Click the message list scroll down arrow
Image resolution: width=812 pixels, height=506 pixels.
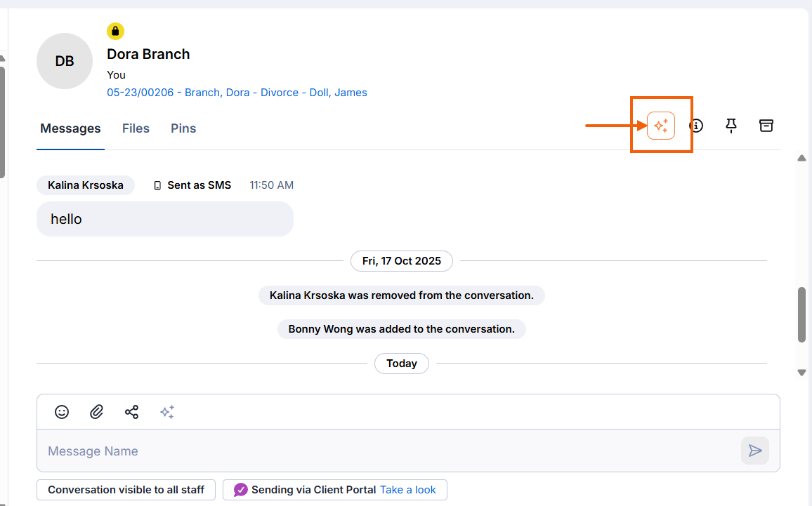pos(801,373)
